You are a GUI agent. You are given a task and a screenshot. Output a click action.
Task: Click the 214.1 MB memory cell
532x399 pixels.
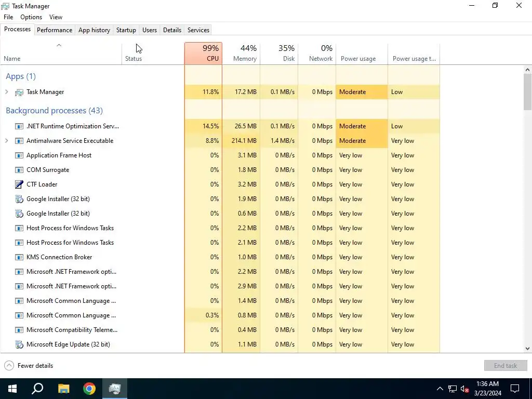(x=241, y=141)
